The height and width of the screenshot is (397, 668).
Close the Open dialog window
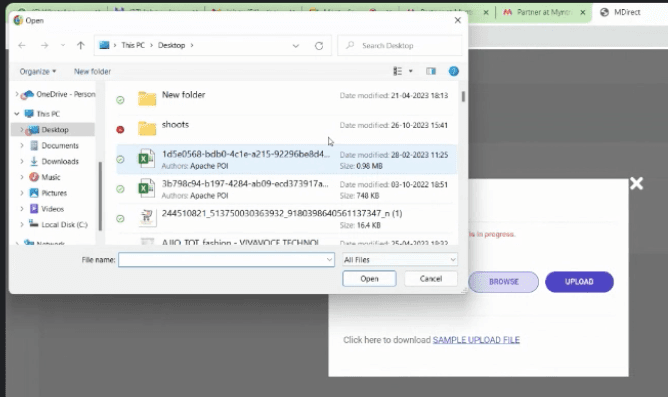coord(458,20)
